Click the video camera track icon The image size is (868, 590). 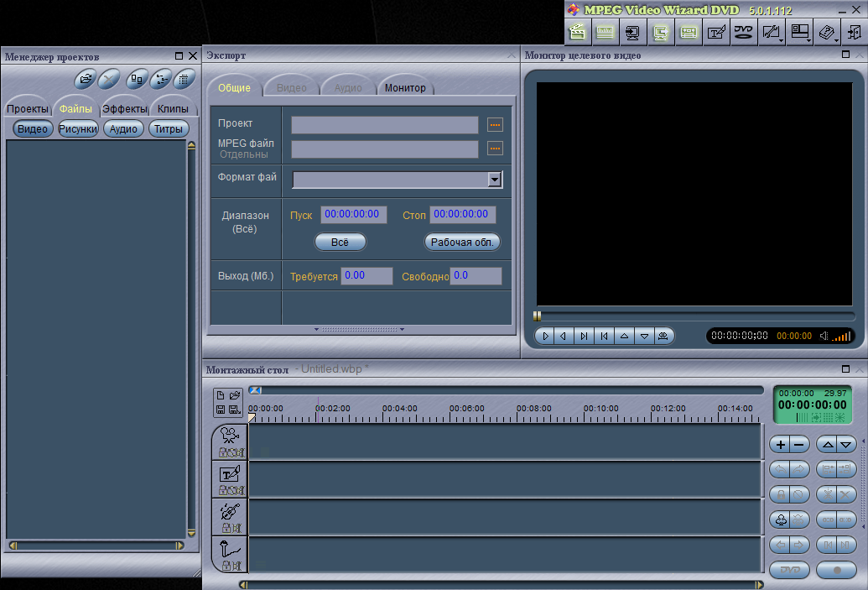click(230, 436)
